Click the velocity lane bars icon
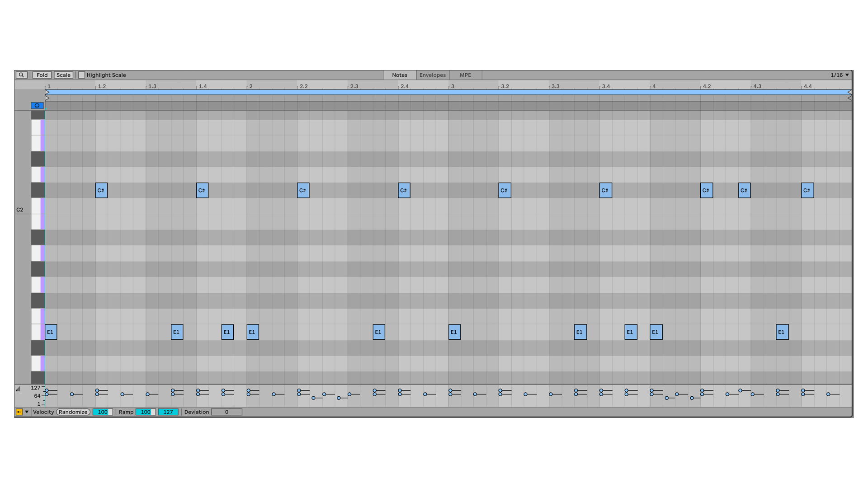This screenshot has height=488, width=868. (x=19, y=389)
